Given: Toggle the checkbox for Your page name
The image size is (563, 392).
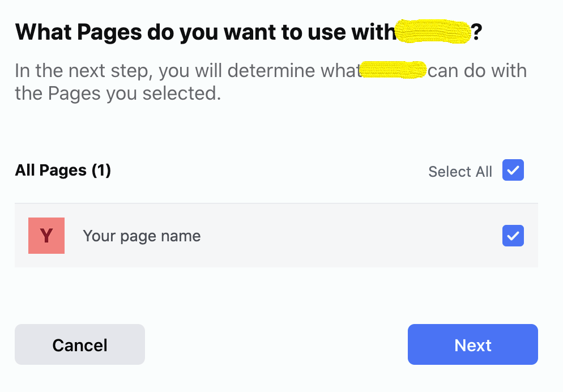Looking at the screenshot, I should [x=513, y=236].
